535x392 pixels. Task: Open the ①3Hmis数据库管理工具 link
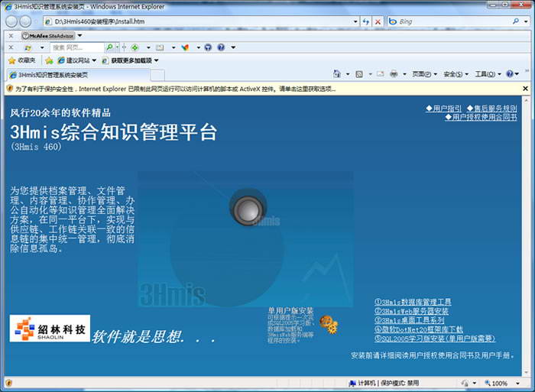point(413,302)
